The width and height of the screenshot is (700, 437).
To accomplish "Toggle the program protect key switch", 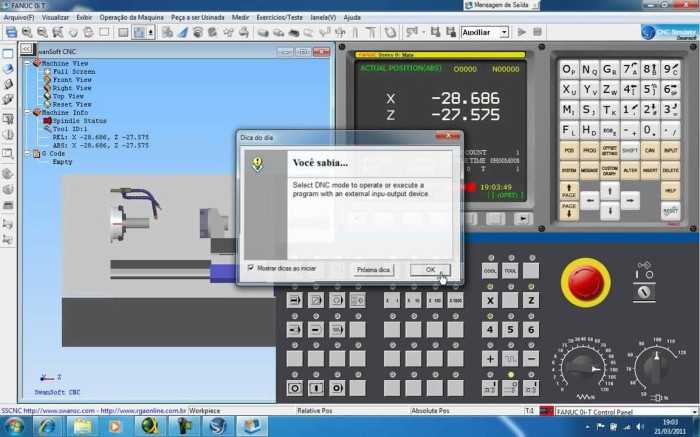I will coord(644,292).
